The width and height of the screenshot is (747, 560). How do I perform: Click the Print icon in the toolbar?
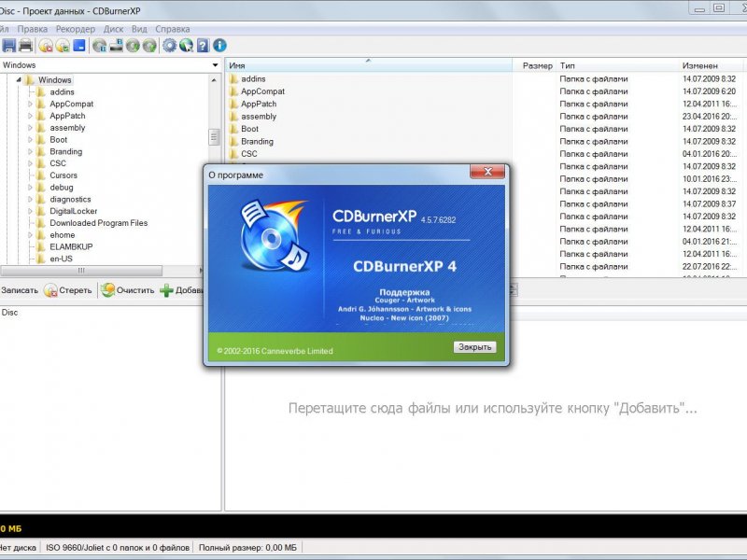point(26,46)
